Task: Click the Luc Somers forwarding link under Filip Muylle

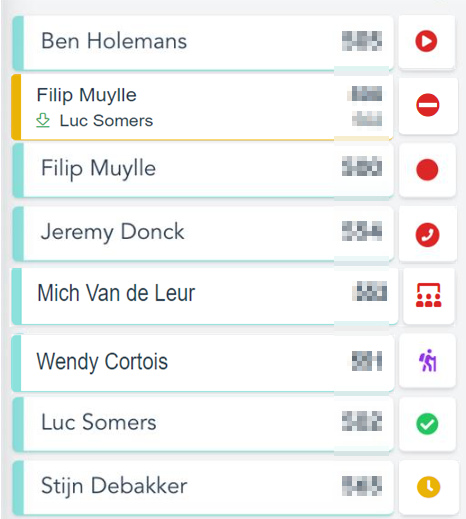Action: 106,121
